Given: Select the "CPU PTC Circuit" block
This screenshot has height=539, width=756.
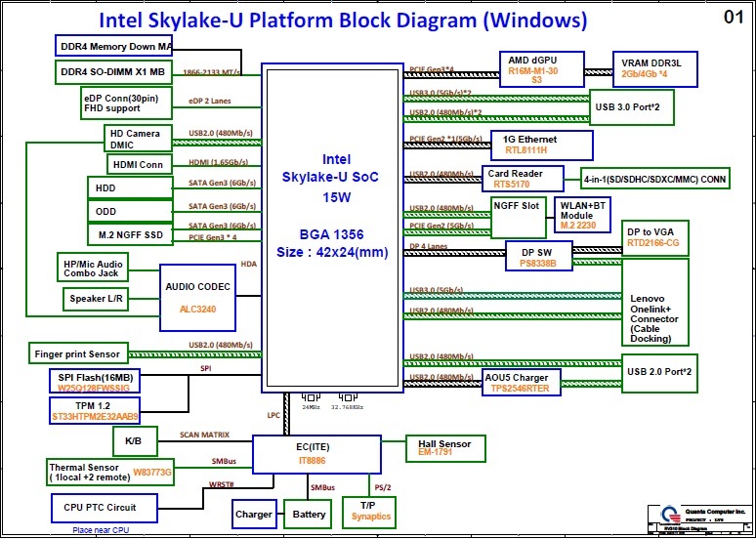Looking at the screenshot, I should 105,508.
